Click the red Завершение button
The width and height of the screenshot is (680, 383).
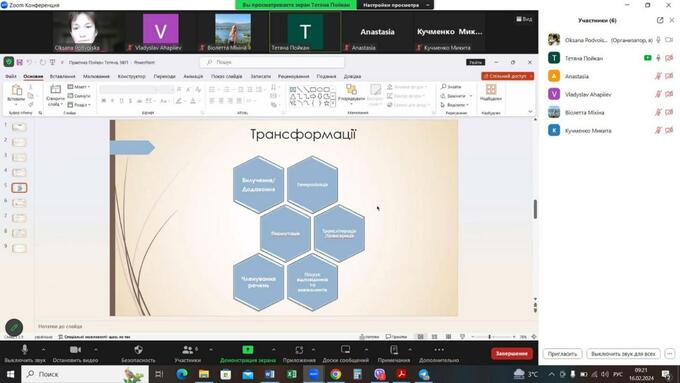pos(512,354)
